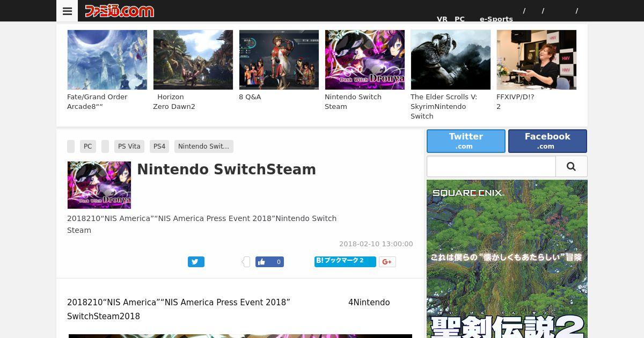The width and height of the screenshot is (644, 338).
Task: Select the PS4 tag
Action: pyautogui.click(x=159, y=146)
